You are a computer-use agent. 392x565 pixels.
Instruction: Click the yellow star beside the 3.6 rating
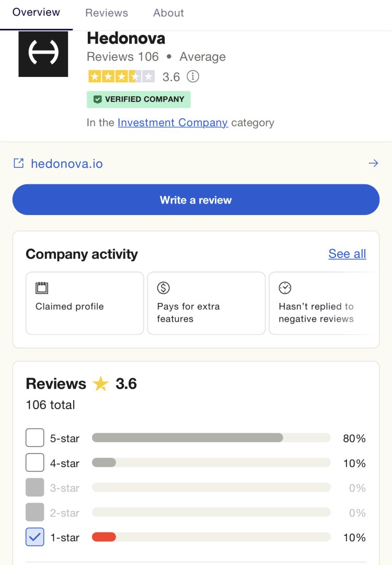point(100,383)
